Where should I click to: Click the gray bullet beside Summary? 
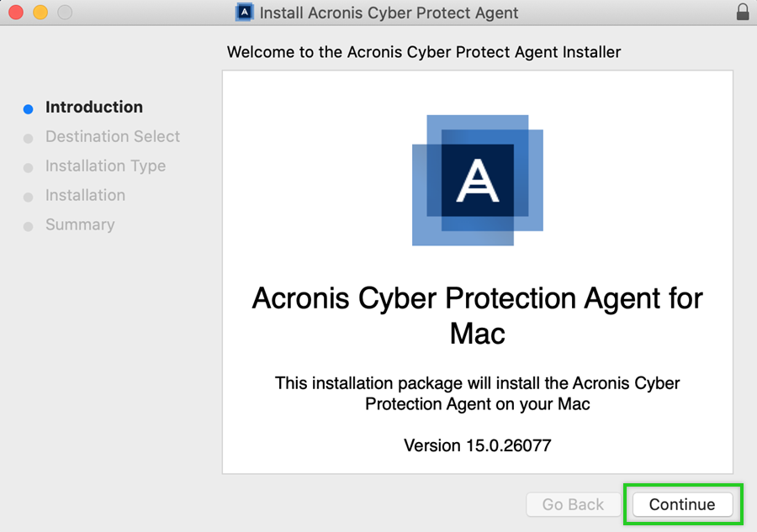pyautogui.click(x=28, y=226)
